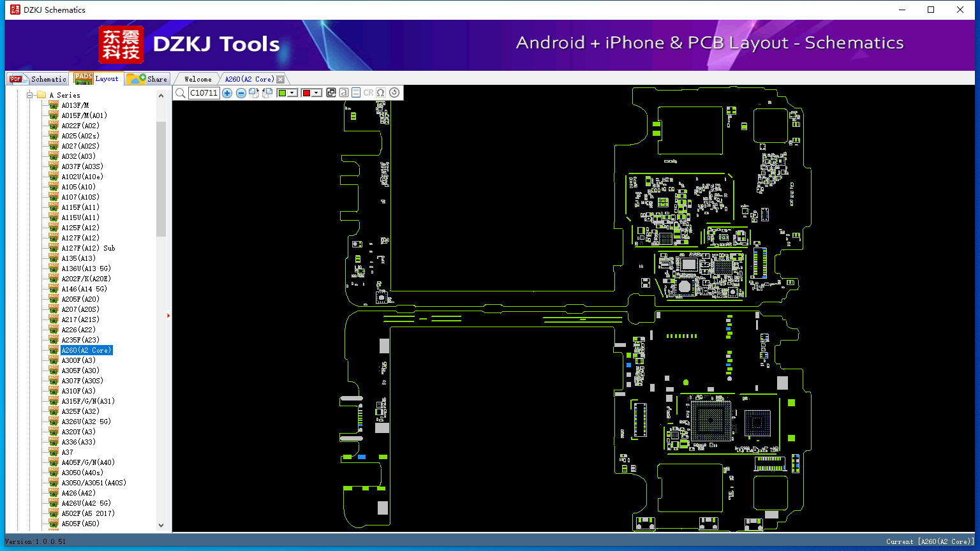Viewport: 980px width, 551px height.
Task: Click PADS icon beside A3050(A40s)
Action: tap(54, 473)
